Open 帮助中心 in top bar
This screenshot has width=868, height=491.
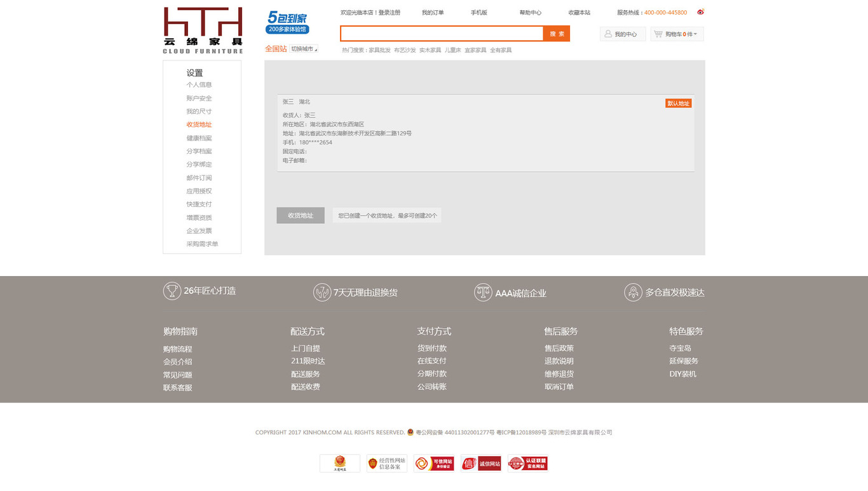point(531,13)
